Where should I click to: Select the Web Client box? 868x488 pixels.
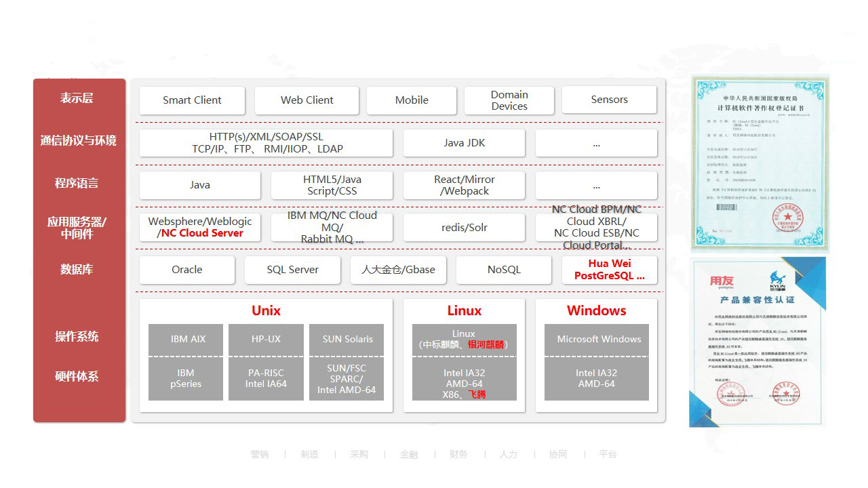[x=307, y=100]
